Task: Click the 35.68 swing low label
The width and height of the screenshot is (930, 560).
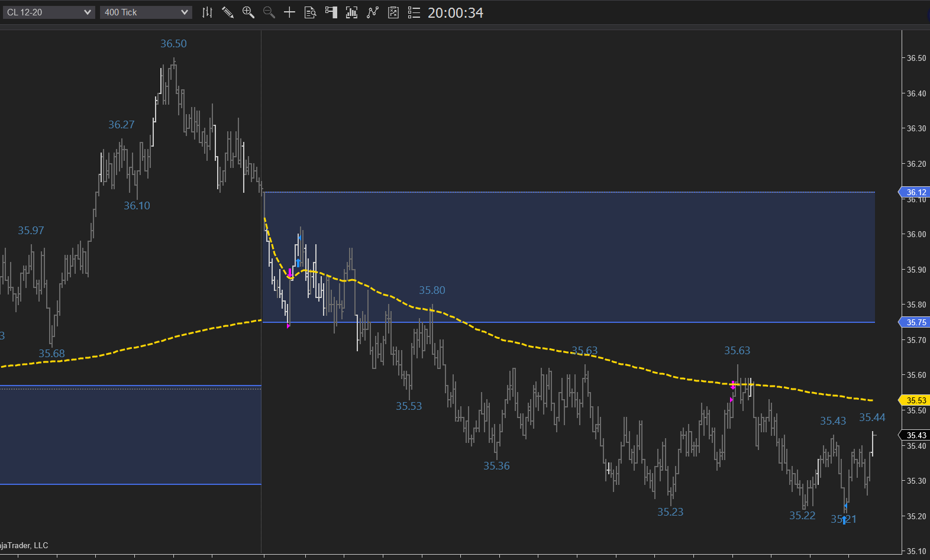Action: pos(51,354)
